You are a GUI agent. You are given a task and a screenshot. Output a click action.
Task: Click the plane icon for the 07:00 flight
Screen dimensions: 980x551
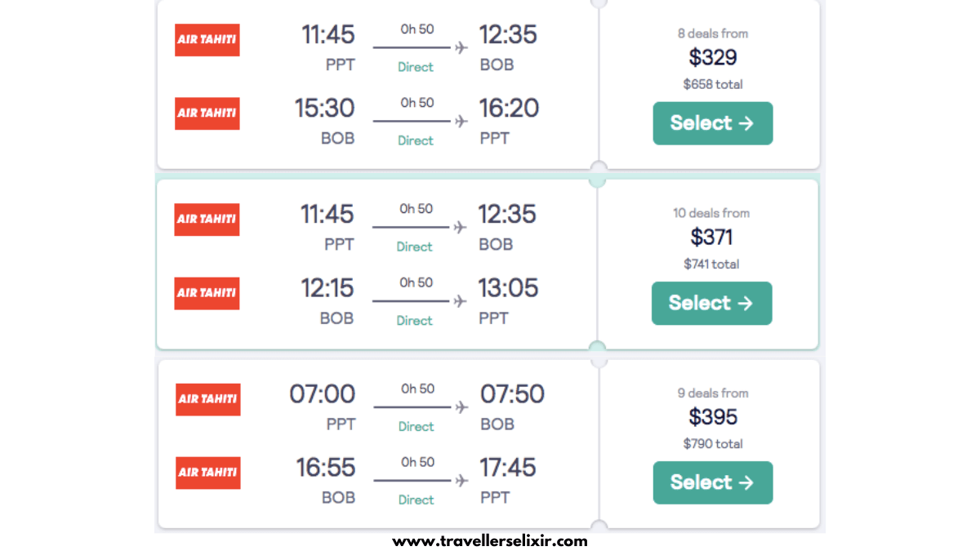(461, 407)
